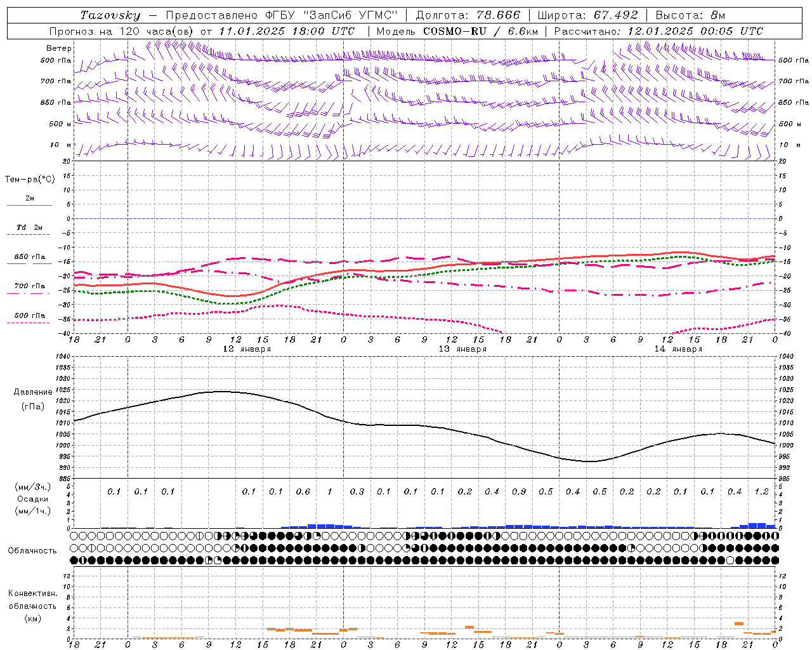Click '985' on the right pressure axis
The height and width of the screenshot is (650, 812).
[x=784, y=479]
